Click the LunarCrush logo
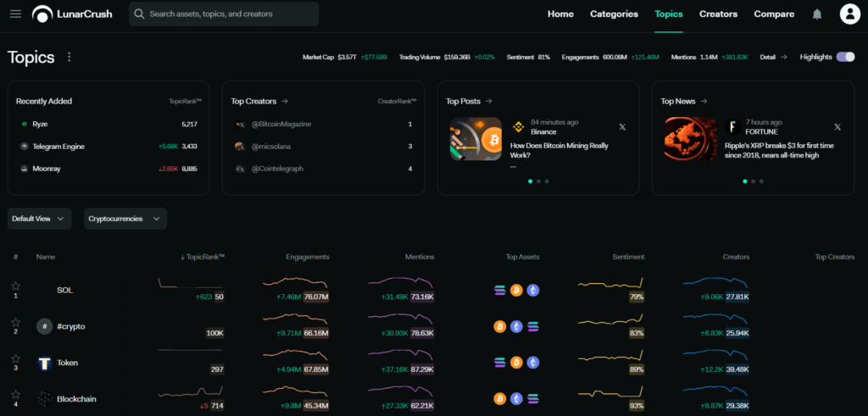This screenshot has height=416, width=868. point(72,14)
